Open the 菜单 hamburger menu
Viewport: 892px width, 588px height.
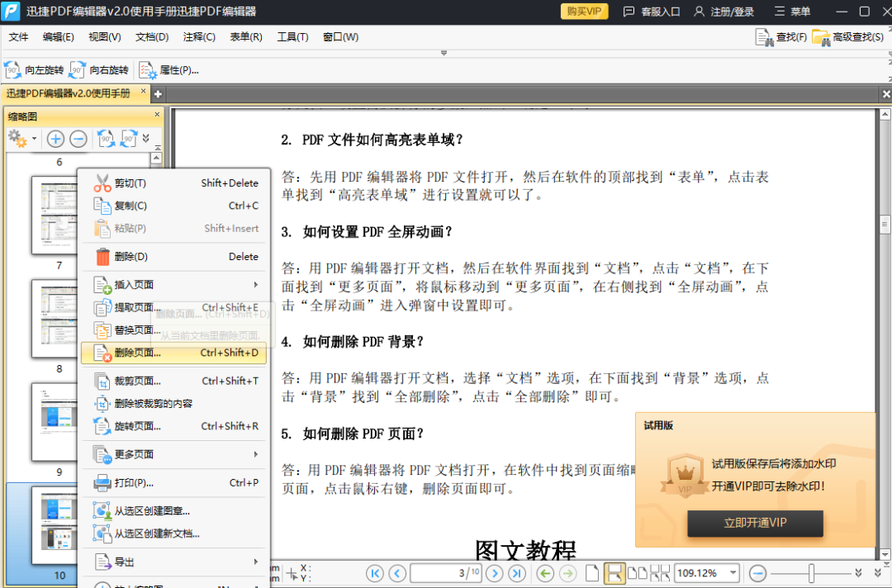click(792, 12)
